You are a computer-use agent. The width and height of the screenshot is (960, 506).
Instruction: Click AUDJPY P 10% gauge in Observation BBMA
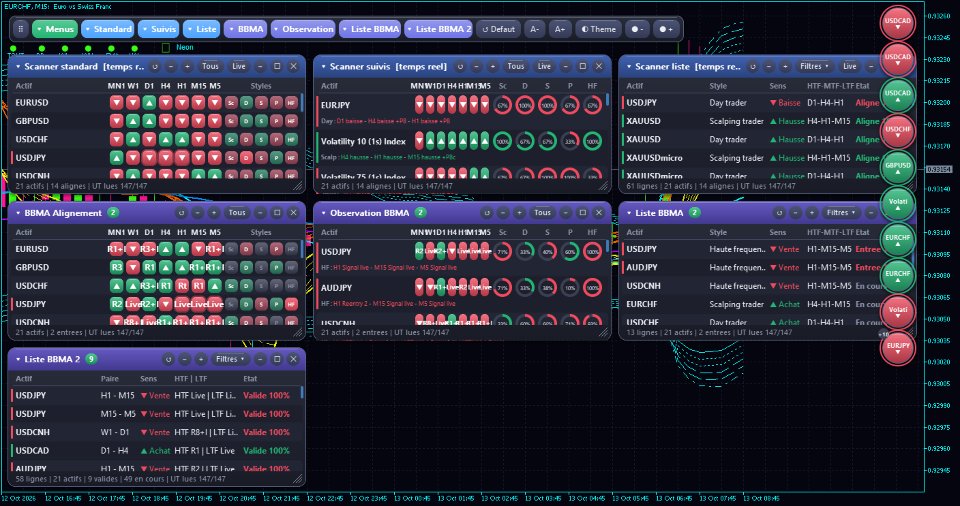pyautogui.click(x=570, y=288)
